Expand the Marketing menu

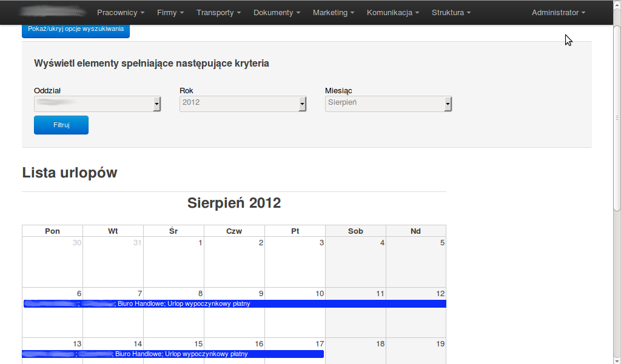pos(333,13)
